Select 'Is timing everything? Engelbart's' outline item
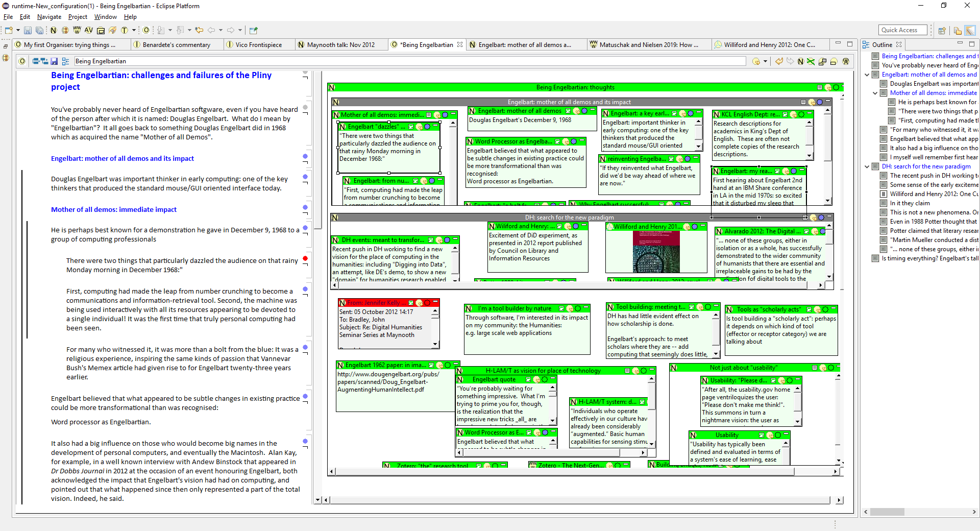 [930, 258]
